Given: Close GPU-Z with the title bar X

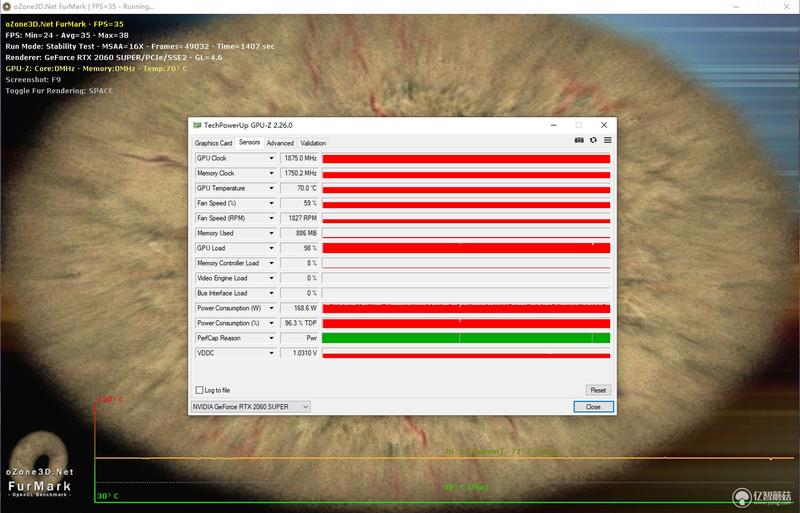Looking at the screenshot, I should point(604,125).
